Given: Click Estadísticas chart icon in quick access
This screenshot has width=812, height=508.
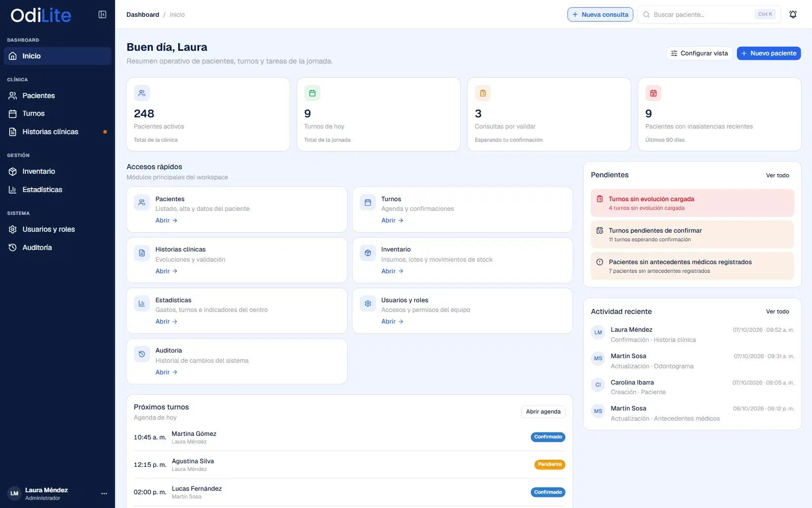Looking at the screenshot, I should tap(142, 304).
